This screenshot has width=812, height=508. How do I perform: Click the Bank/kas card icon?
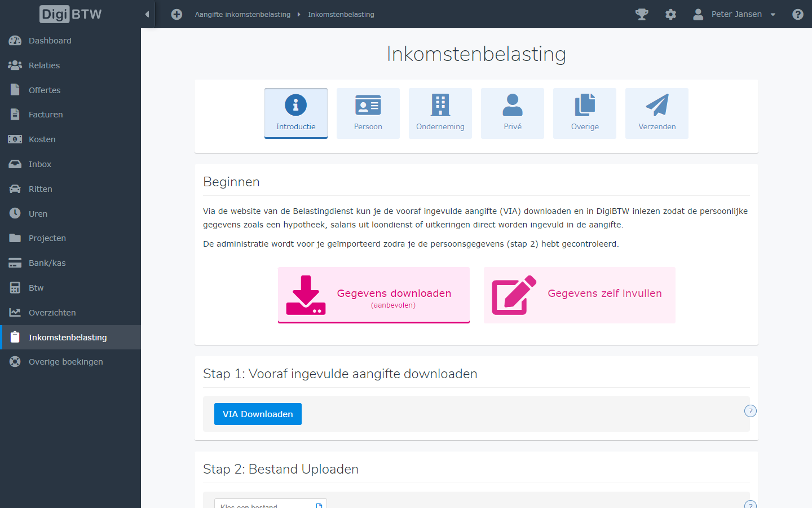tap(15, 263)
